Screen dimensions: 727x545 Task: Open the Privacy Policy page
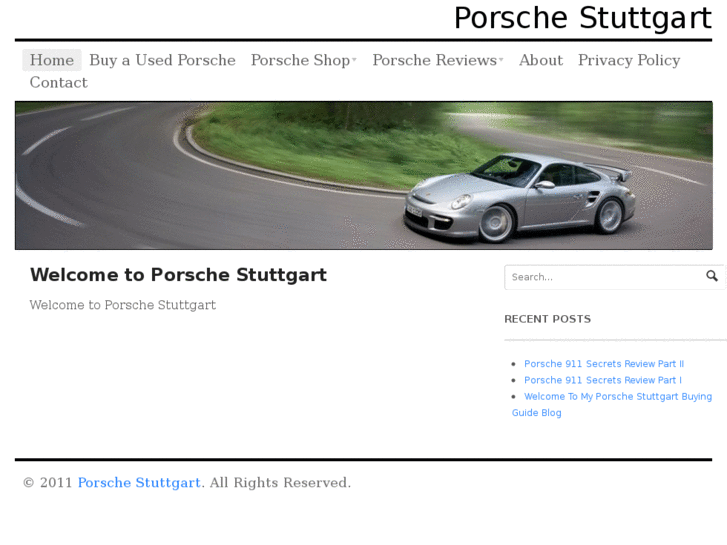coord(629,60)
